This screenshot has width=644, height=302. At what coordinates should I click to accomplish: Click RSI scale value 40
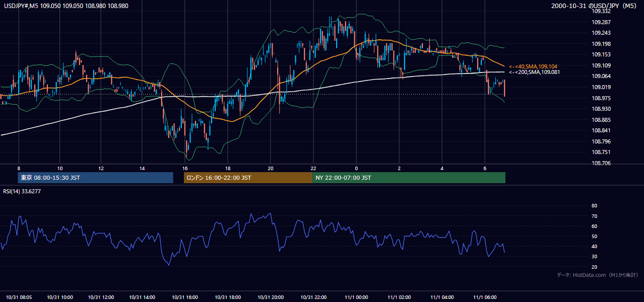coord(595,246)
